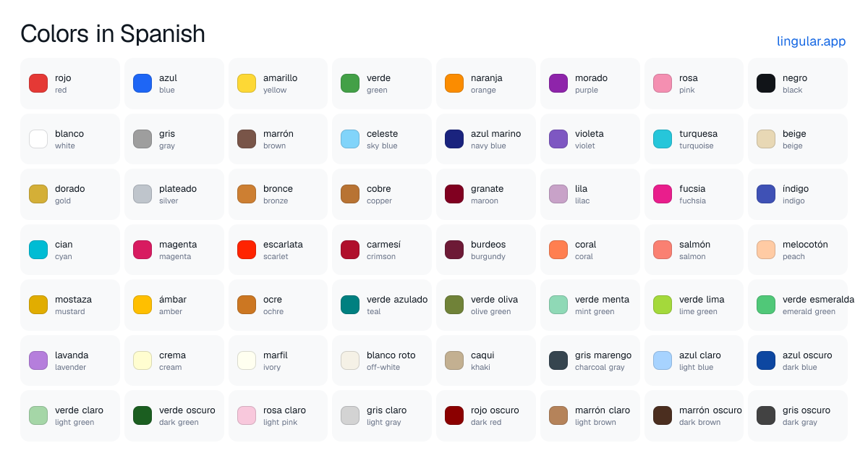Open the lingular.app link

[x=811, y=41]
